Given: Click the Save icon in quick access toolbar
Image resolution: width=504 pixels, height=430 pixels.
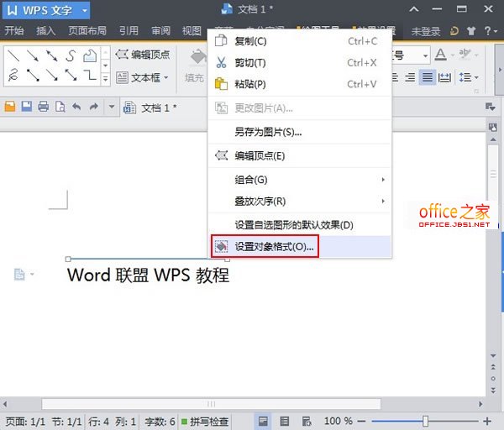Looking at the screenshot, I should [27, 107].
